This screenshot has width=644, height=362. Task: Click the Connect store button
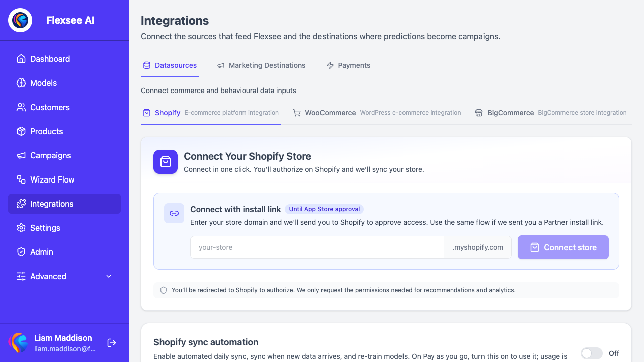pyautogui.click(x=563, y=247)
